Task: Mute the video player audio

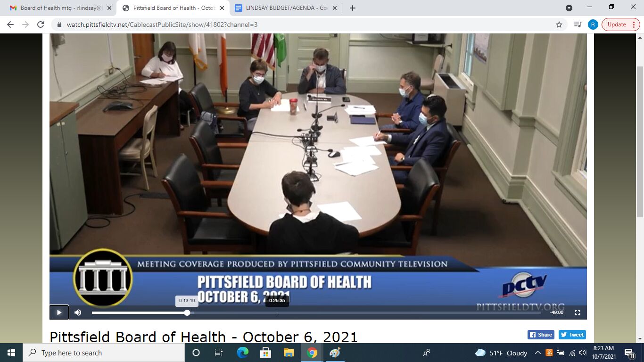Action: pyautogui.click(x=77, y=312)
